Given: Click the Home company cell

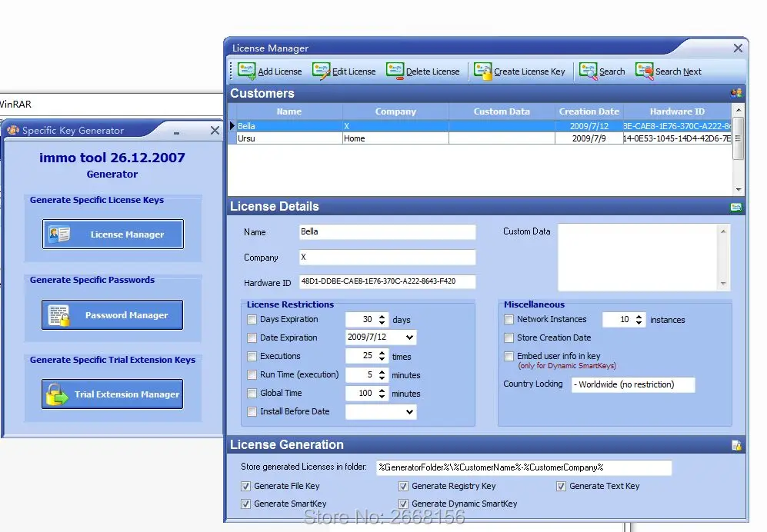Looking at the screenshot, I should [x=395, y=138].
